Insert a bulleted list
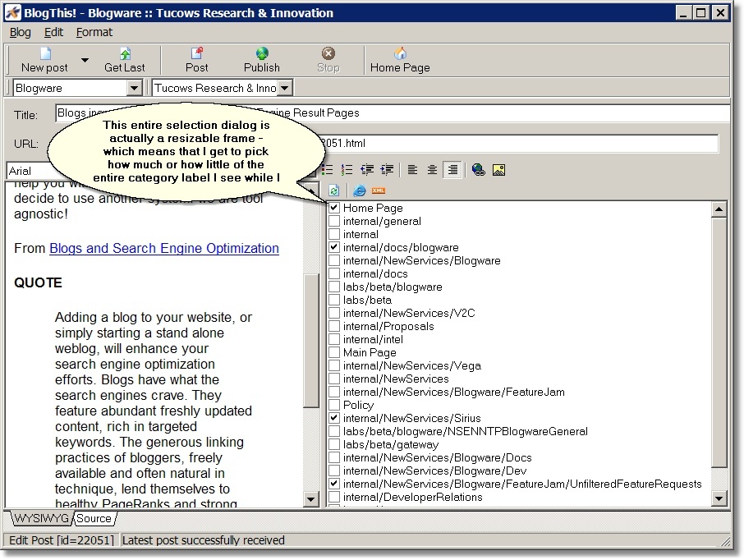Viewport: 744px width, 560px height. (x=328, y=169)
